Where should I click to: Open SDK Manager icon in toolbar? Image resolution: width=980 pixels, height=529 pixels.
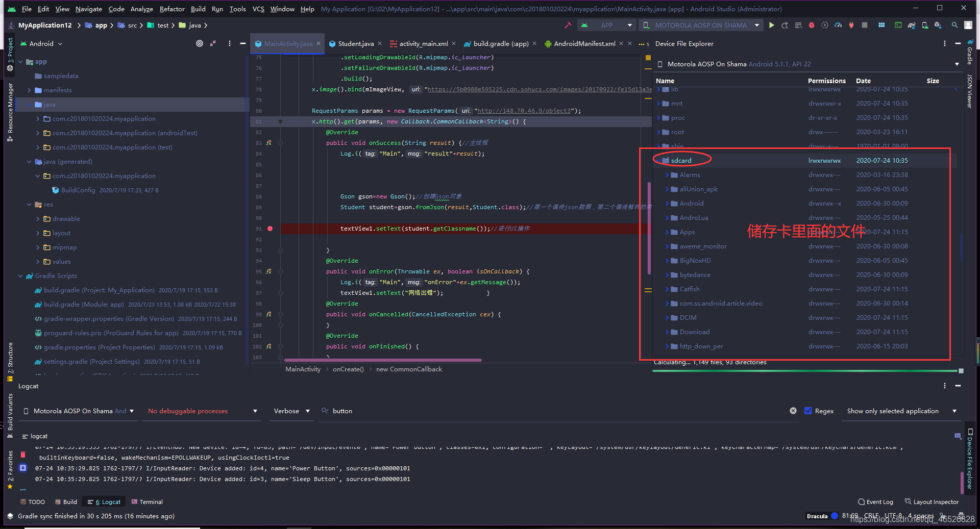938,25
